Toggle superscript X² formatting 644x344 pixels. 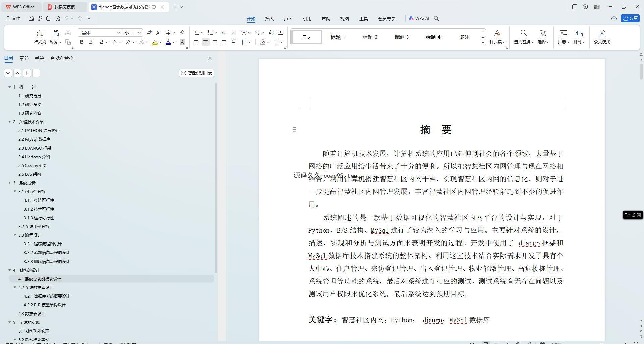click(x=128, y=42)
